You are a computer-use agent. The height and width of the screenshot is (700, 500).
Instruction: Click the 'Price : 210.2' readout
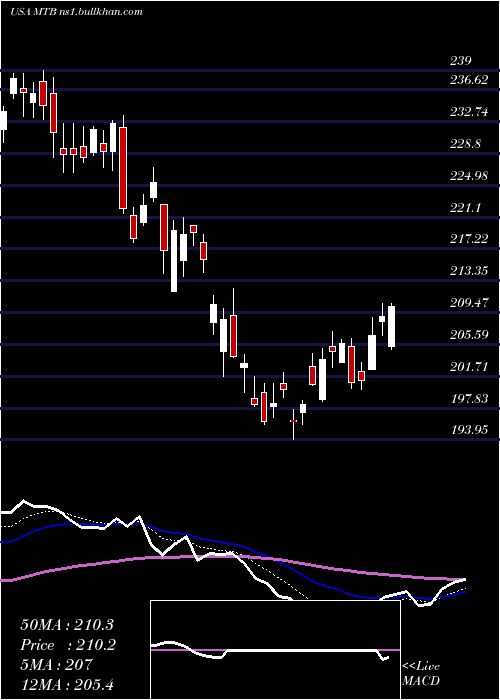tap(68, 645)
